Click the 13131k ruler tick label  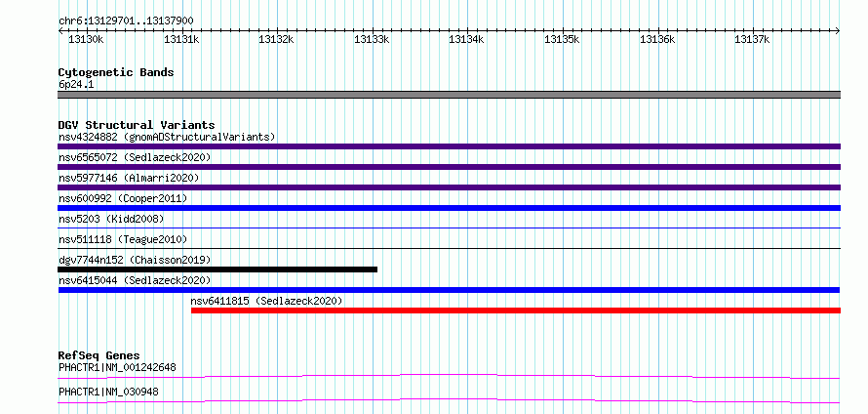click(181, 40)
